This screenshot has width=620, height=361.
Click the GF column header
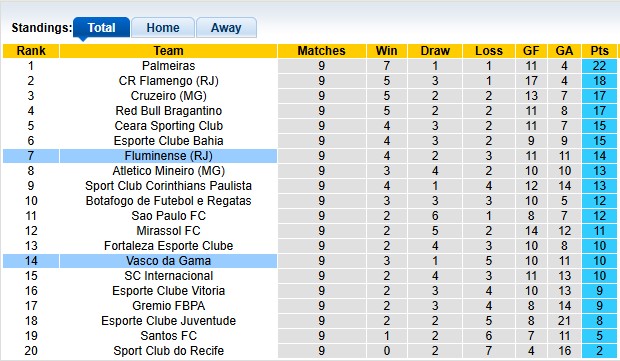pos(531,51)
